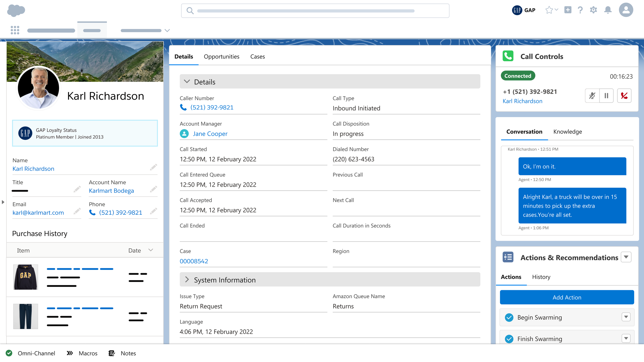Switch to the Opportunities tab
Image resolution: width=644 pixels, height=362 pixels.
pos(222,57)
